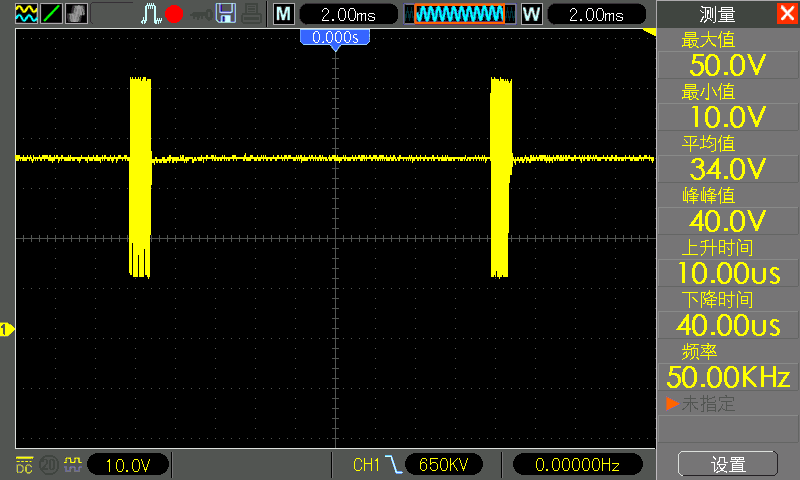Click the square wave probe icon
This screenshot has width=800, height=480.
point(72,464)
